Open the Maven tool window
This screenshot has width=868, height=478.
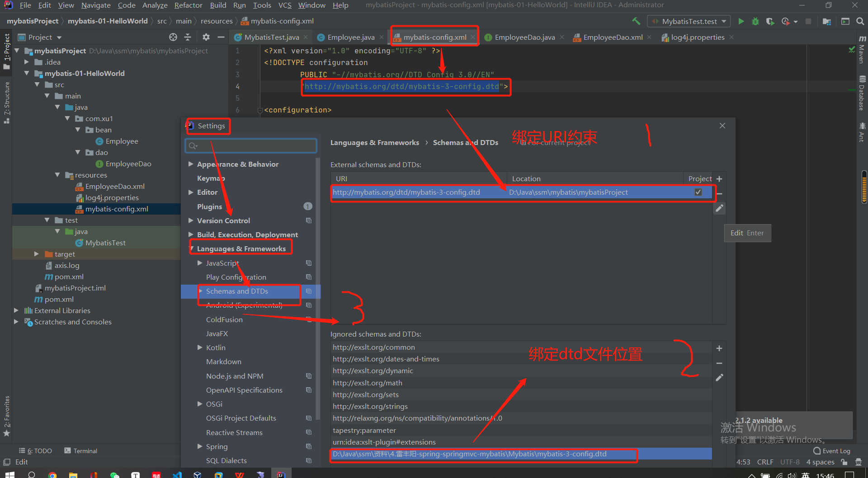(x=862, y=49)
